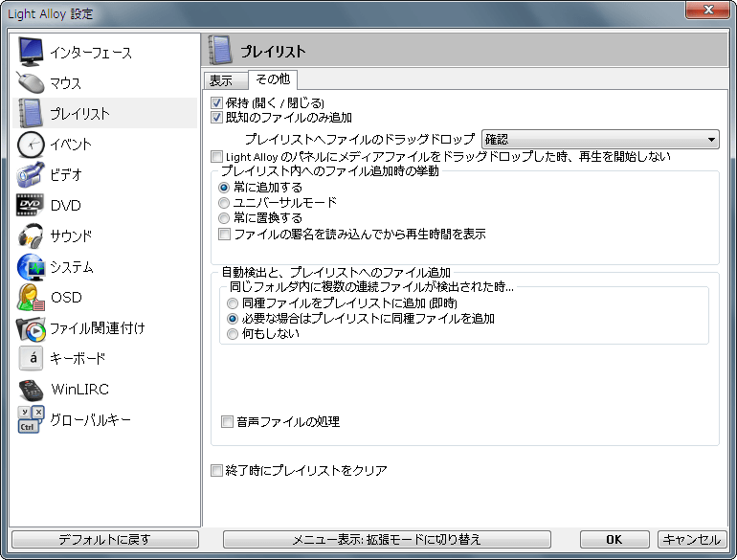The image size is (737, 560).
Task: Enable ファイルの署名を読み込んでから再生時間を表示
Action: [x=224, y=234]
